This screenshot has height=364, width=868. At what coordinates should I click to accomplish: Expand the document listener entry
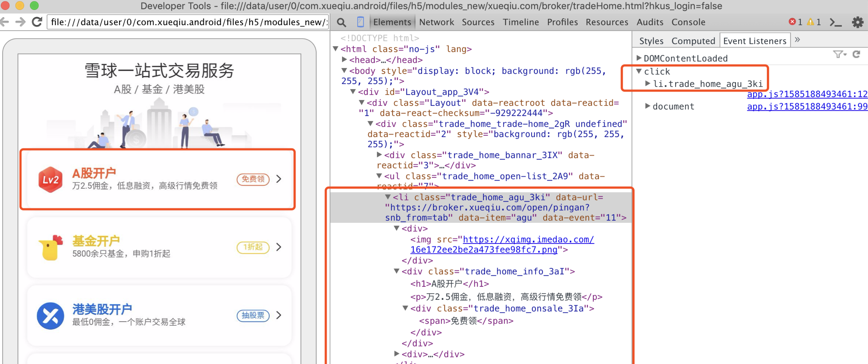[647, 106]
